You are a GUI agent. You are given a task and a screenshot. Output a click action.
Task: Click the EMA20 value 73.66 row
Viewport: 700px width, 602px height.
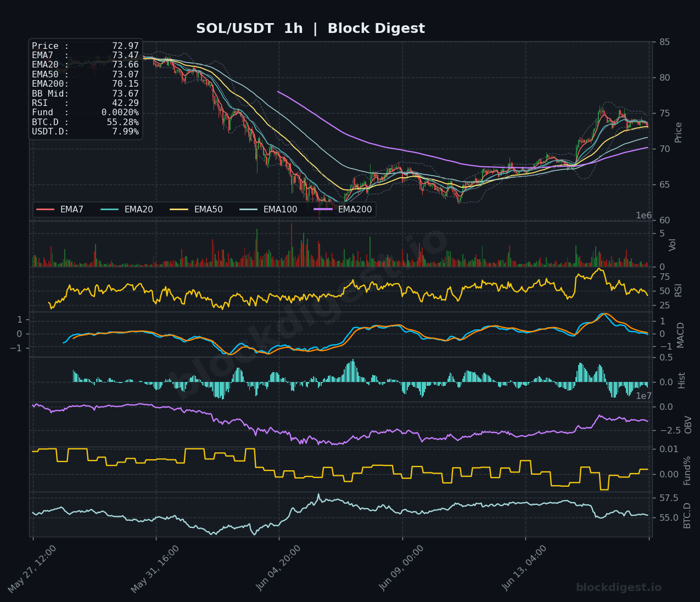click(x=86, y=65)
